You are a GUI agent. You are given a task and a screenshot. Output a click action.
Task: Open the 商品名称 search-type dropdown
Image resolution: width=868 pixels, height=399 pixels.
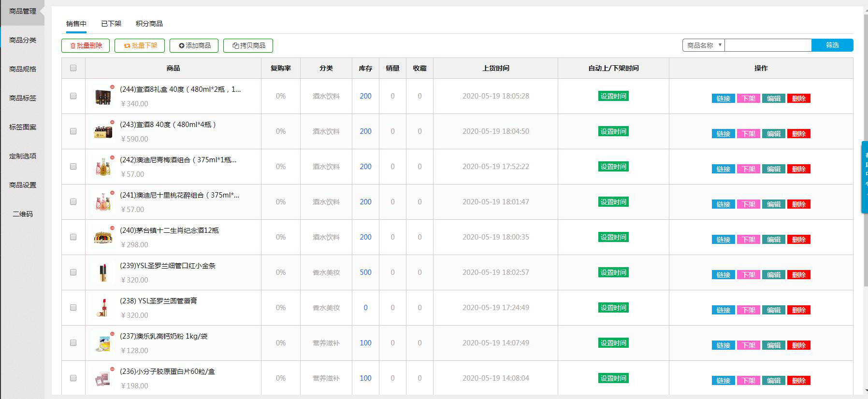[704, 45]
